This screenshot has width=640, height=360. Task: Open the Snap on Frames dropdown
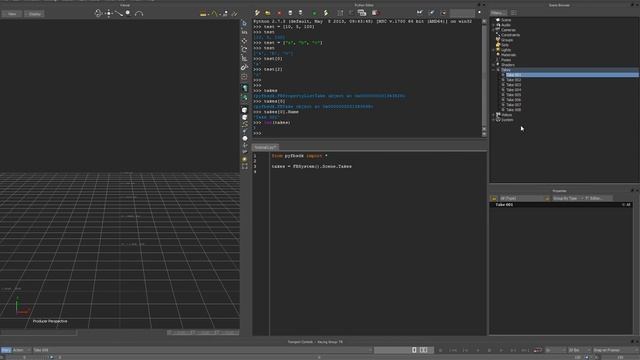pos(616,350)
